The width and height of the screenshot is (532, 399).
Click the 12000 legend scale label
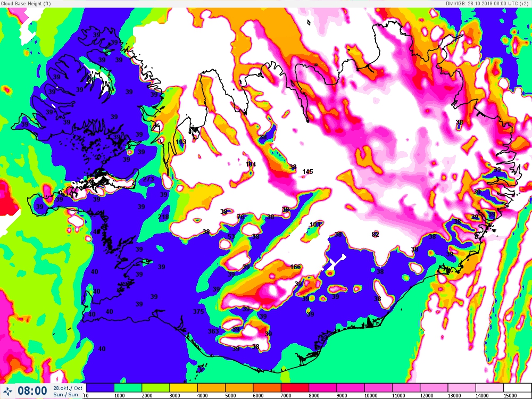click(427, 396)
